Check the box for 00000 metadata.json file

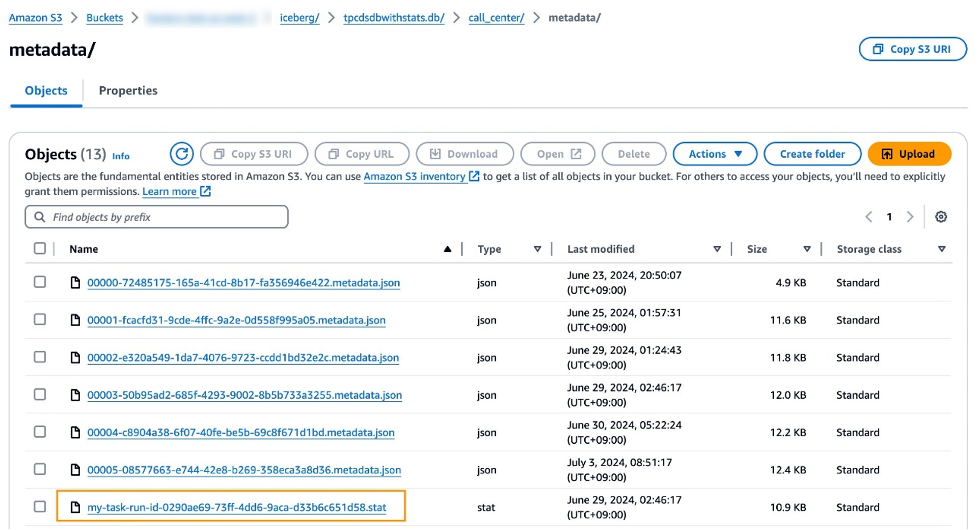[x=40, y=282]
